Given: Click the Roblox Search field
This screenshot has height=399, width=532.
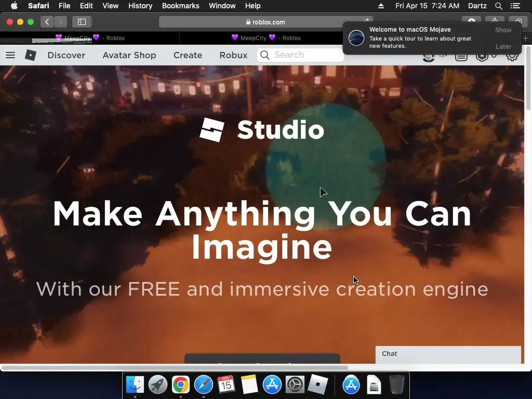Looking at the screenshot, I should (x=300, y=55).
